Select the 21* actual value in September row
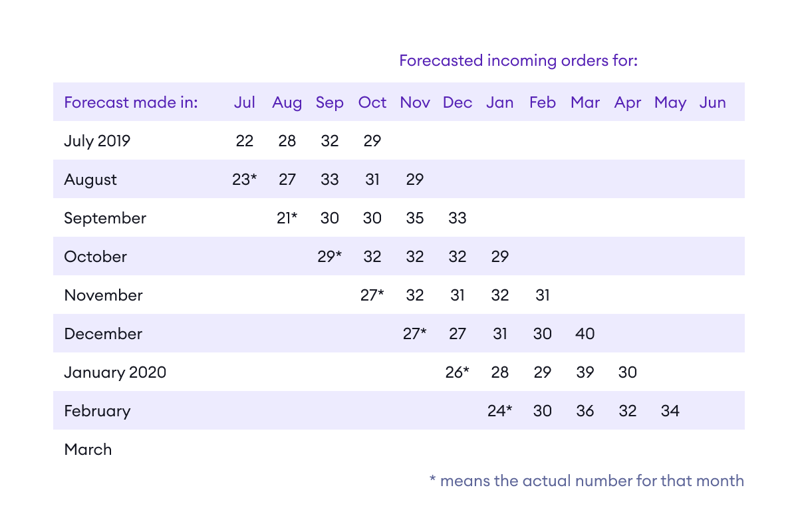Screen dimensions: 798x532 click(x=287, y=218)
